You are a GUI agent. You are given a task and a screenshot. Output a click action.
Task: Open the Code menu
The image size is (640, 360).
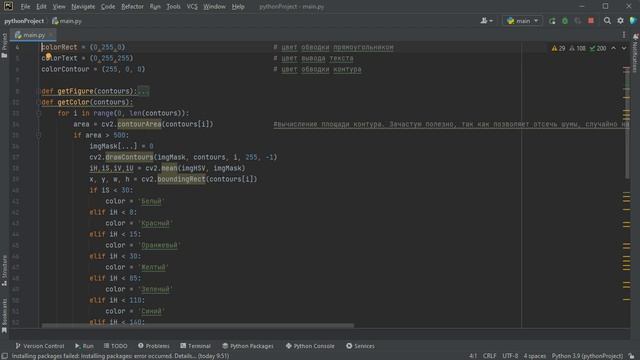108,7
